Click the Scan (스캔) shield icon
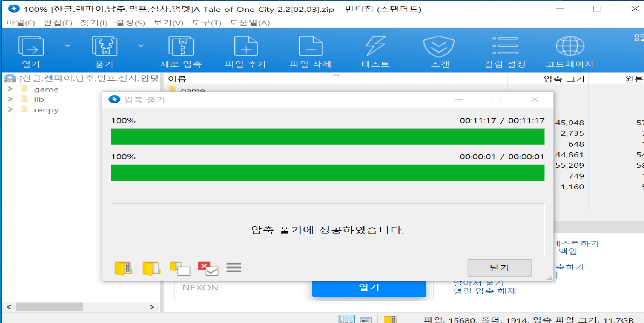The image size is (644, 323). coord(439,46)
